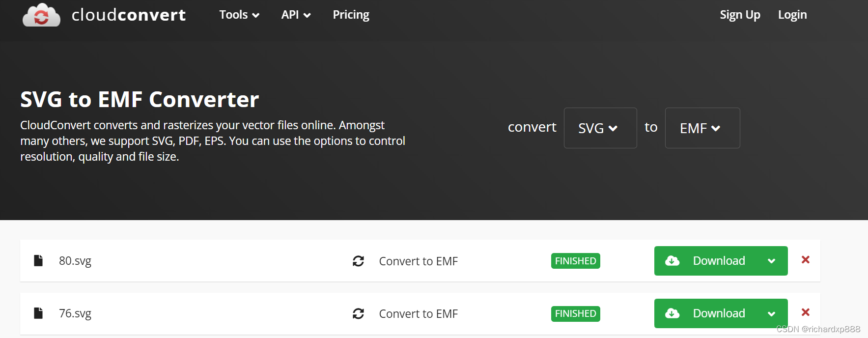Click the file icon next to 80.svg
The width and height of the screenshot is (868, 338).
[x=38, y=260]
